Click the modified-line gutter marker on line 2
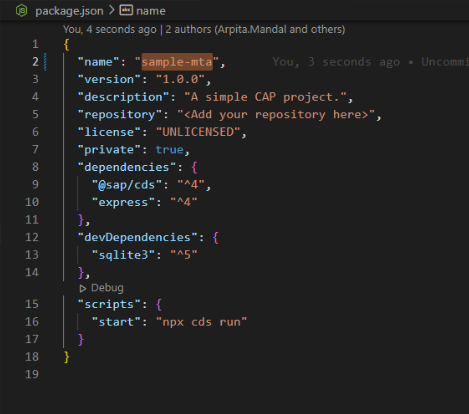 click(x=45, y=62)
